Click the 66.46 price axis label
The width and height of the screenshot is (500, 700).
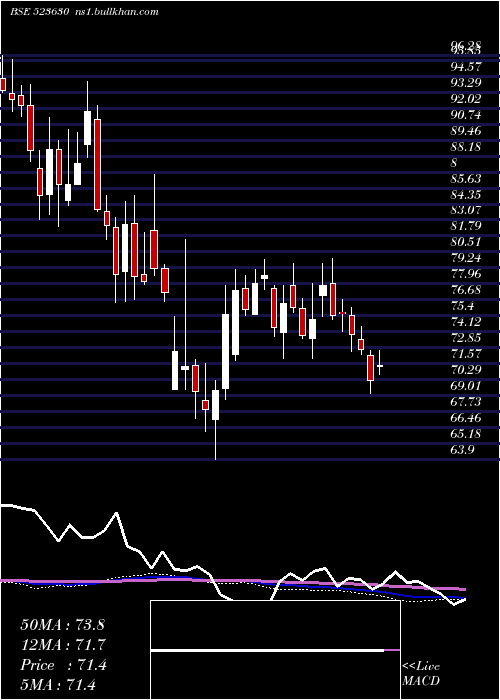pyautogui.click(x=466, y=418)
